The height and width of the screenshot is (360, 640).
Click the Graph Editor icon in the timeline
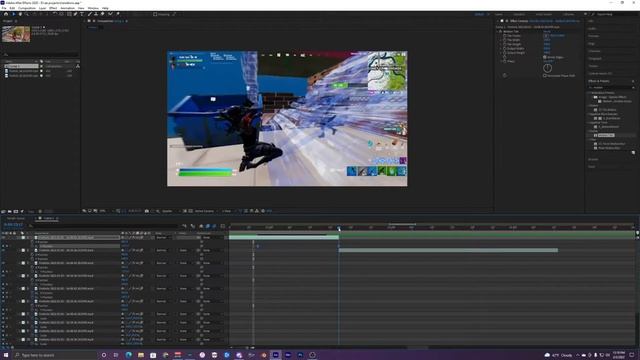click(x=223, y=226)
